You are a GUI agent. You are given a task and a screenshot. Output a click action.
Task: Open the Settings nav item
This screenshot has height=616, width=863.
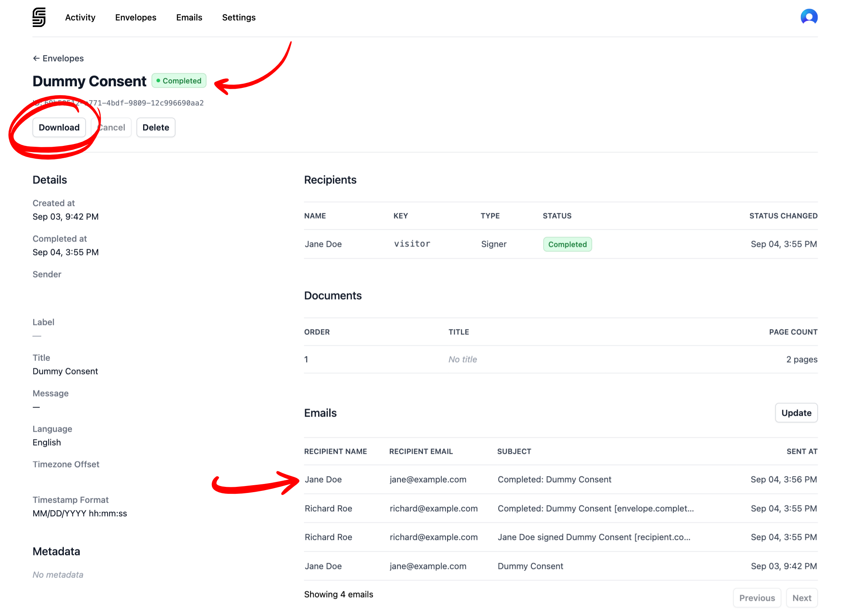[238, 18]
